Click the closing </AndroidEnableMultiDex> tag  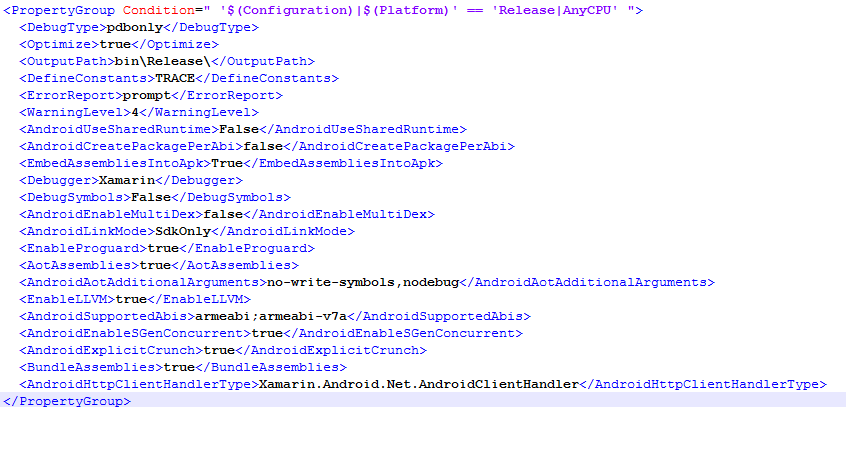point(339,214)
